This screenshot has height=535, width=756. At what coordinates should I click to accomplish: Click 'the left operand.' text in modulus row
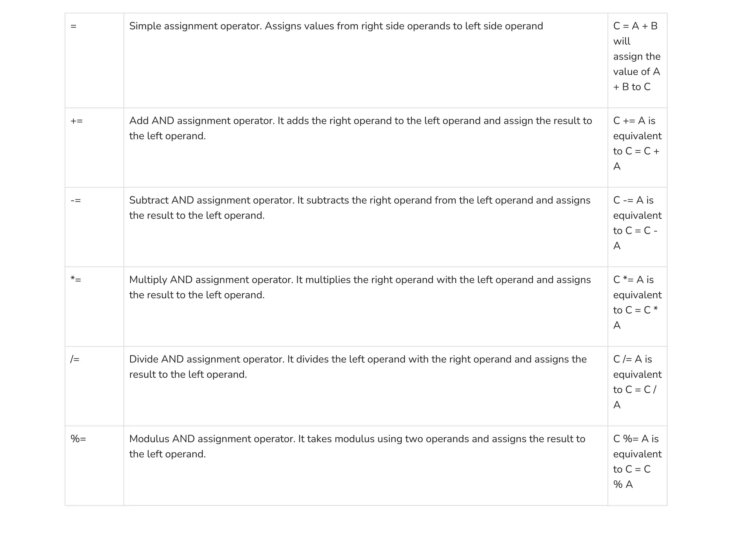click(167, 454)
